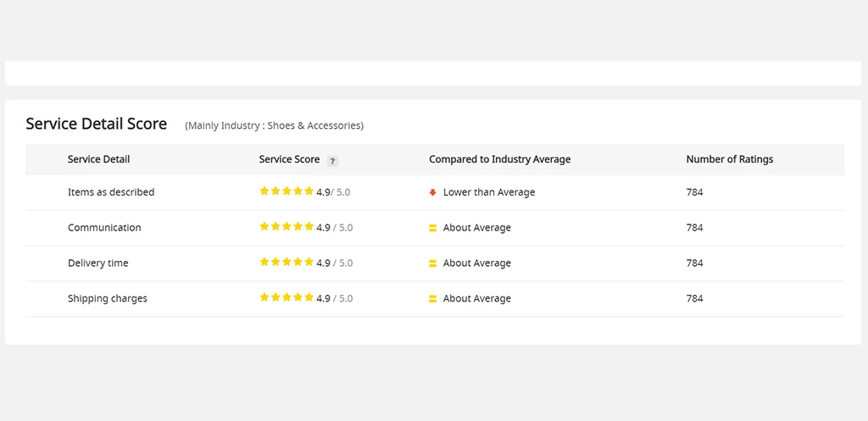Click Compared to Industry Average column header
The width and height of the screenshot is (868, 421).
coord(500,159)
